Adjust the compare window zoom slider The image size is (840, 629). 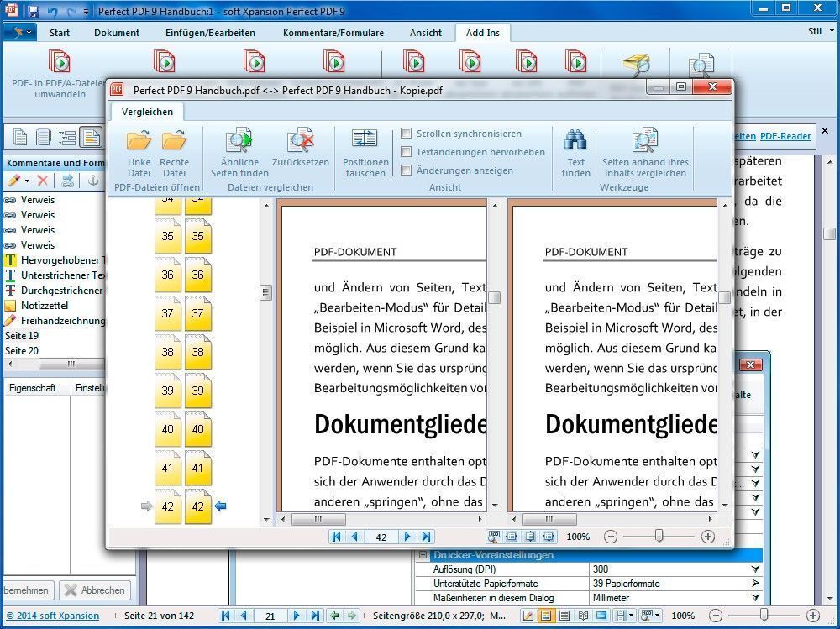659,537
